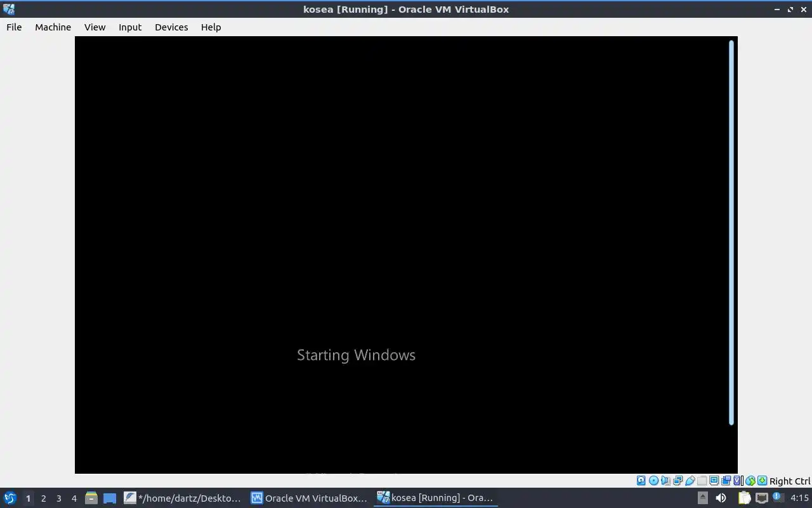Open the volume control speaker icon
Screen dimensions: 812x508
tap(721, 498)
